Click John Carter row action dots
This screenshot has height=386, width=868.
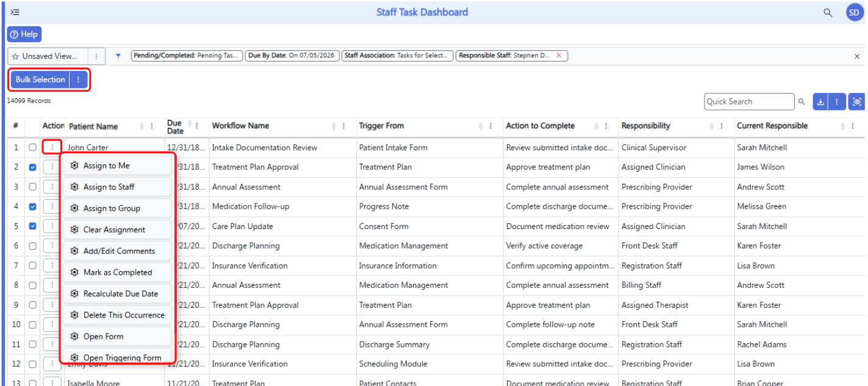(x=52, y=147)
